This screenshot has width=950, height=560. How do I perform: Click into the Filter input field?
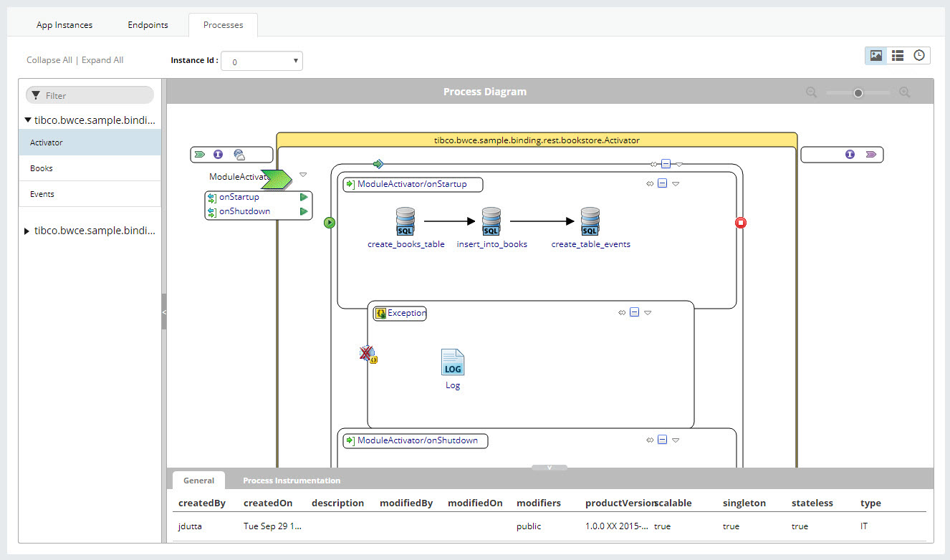point(97,95)
